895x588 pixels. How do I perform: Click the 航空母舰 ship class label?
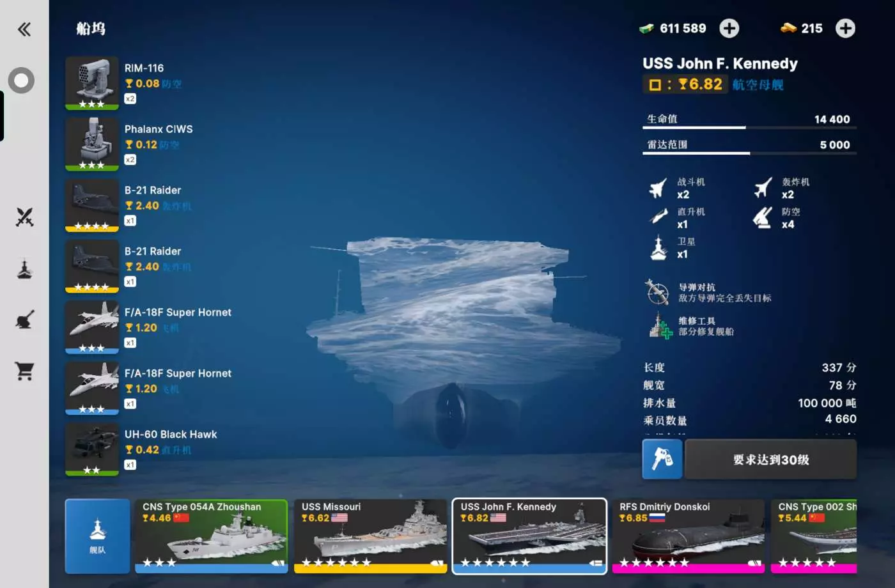(x=758, y=84)
